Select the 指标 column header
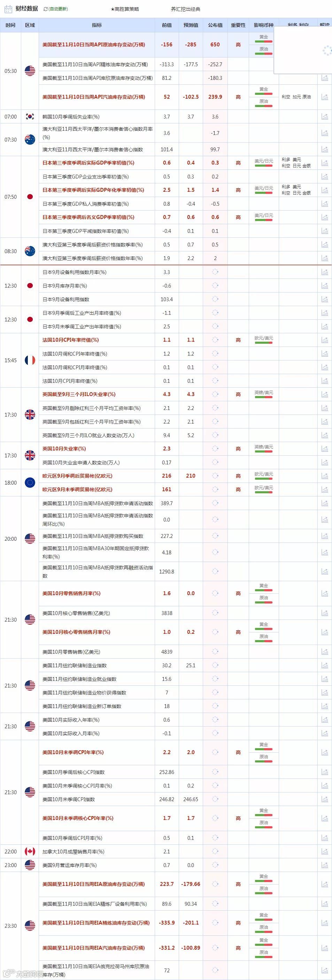This screenshot has height=980, width=332. [x=96, y=25]
